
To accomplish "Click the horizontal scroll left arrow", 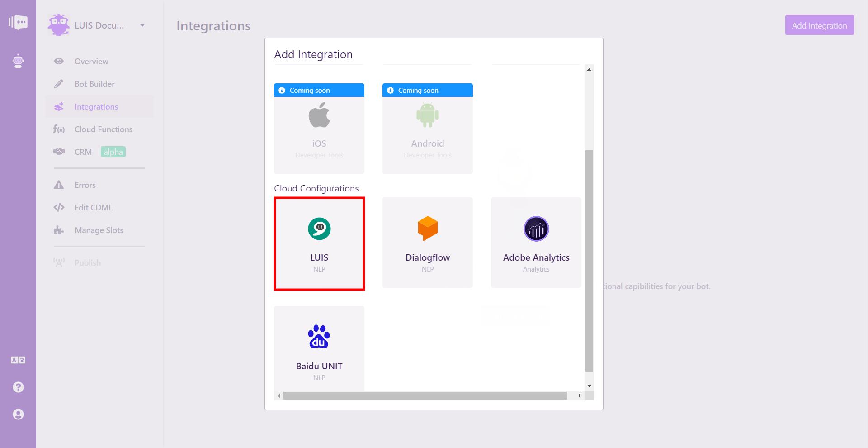I will pos(279,396).
